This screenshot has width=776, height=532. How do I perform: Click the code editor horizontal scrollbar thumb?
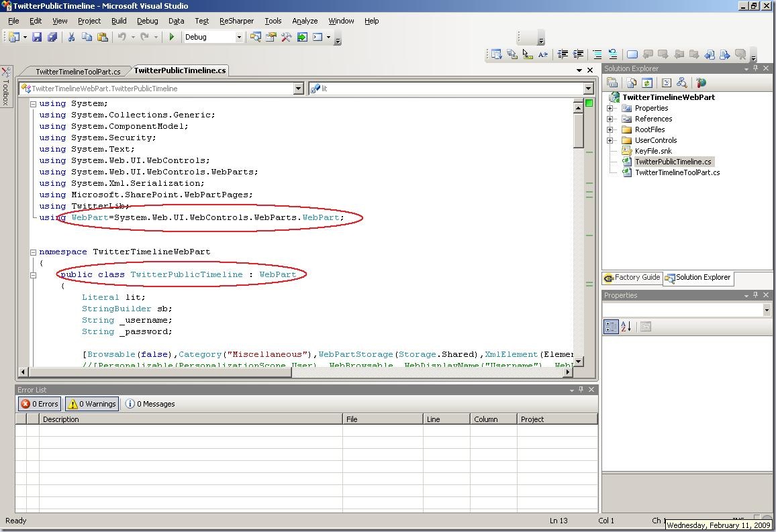[160, 372]
